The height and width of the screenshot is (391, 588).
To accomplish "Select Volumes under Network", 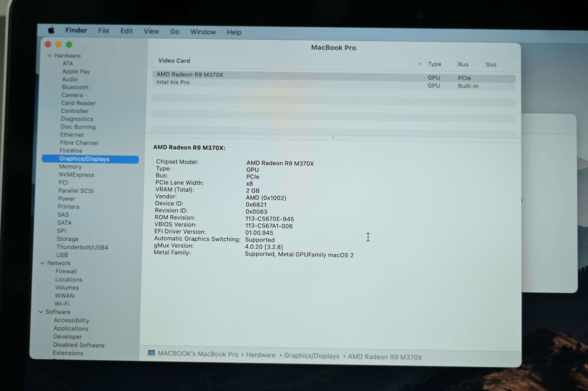I will 67,288.
